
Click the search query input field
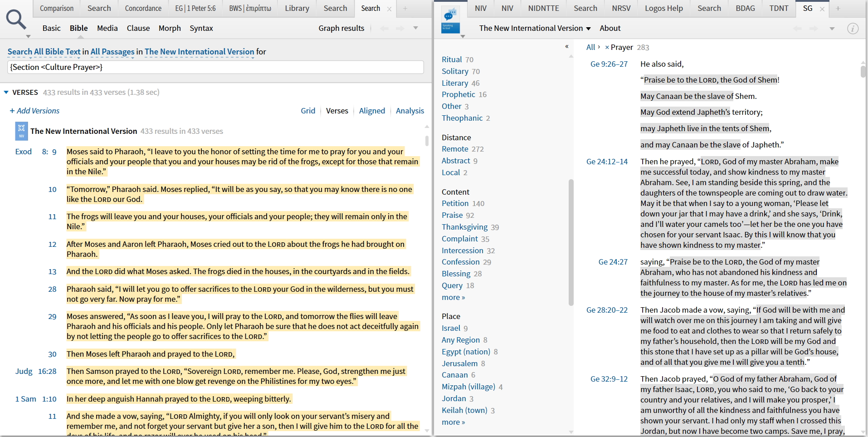point(216,67)
